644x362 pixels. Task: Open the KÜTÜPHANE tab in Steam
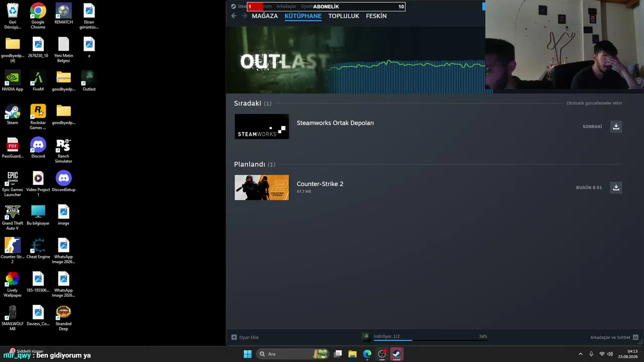pyautogui.click(x=303, y=16)
